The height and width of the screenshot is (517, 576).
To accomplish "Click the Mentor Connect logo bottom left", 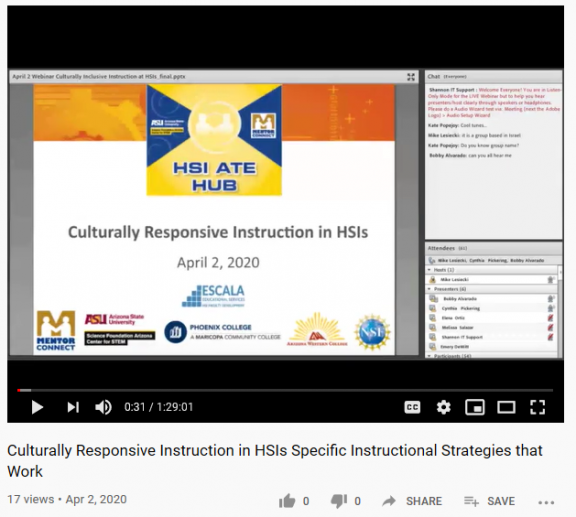I will [x=56, y=331].
